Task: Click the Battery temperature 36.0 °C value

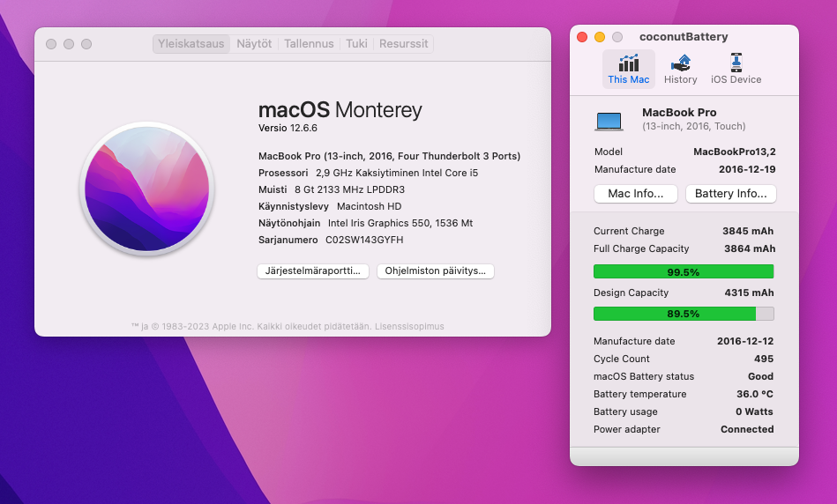Action: click(x=755, y=394)
